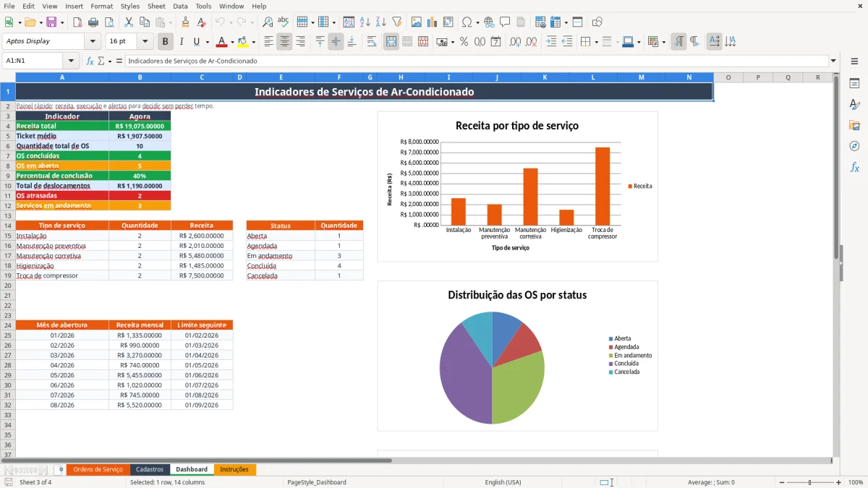Open Find and Replace
Viewport: 868px width, 488px height.
268,22
